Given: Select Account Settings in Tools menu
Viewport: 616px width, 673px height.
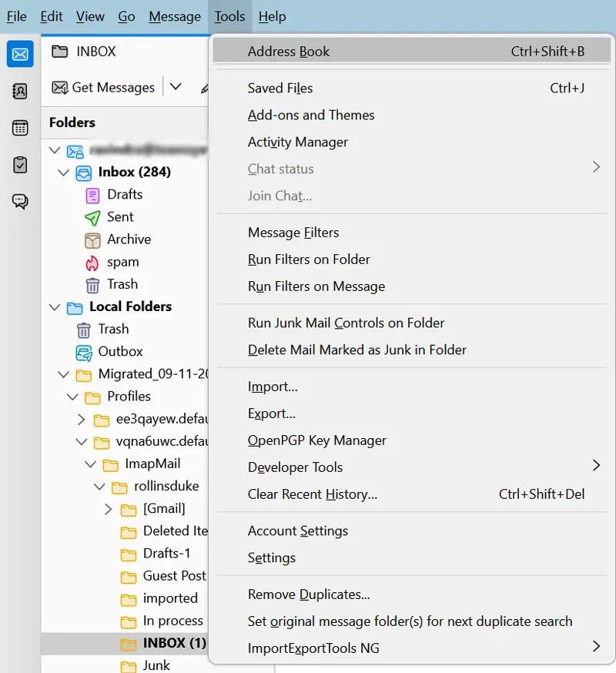Looking at the screenshot, I should pos(298,531).
